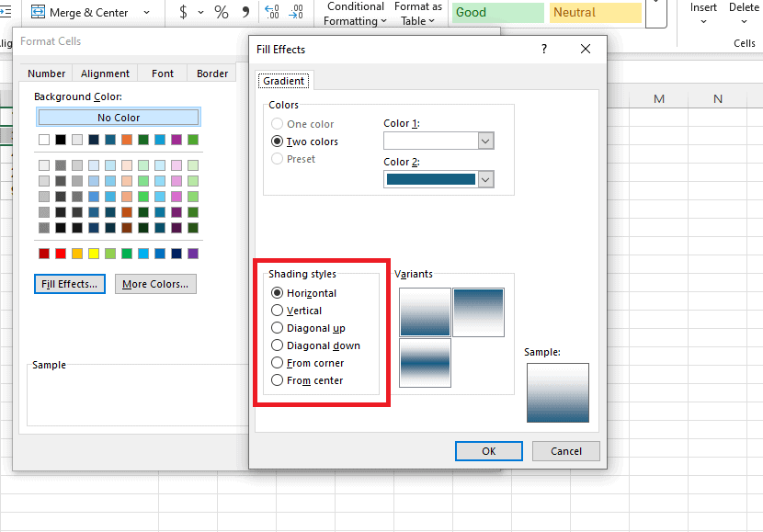
Task: Choose the blue-to-white gradient variant
Action: (478, 312)
